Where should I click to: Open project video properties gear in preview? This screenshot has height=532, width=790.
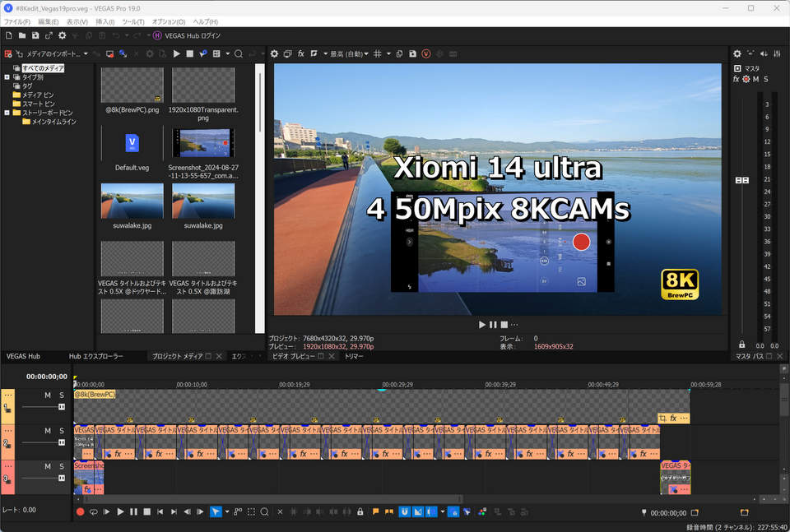(x=275, y=53)
